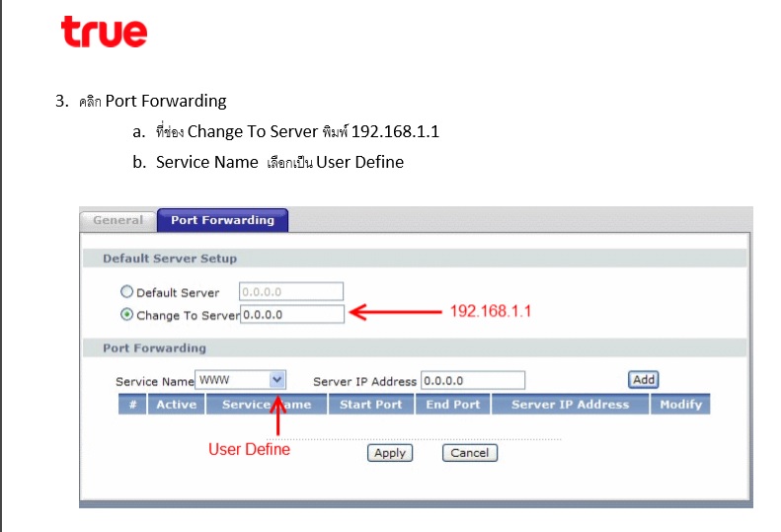The width and height of the screenshot is (781, 532).
Task: Click the Service Name table header
Action: coord(267,404)
